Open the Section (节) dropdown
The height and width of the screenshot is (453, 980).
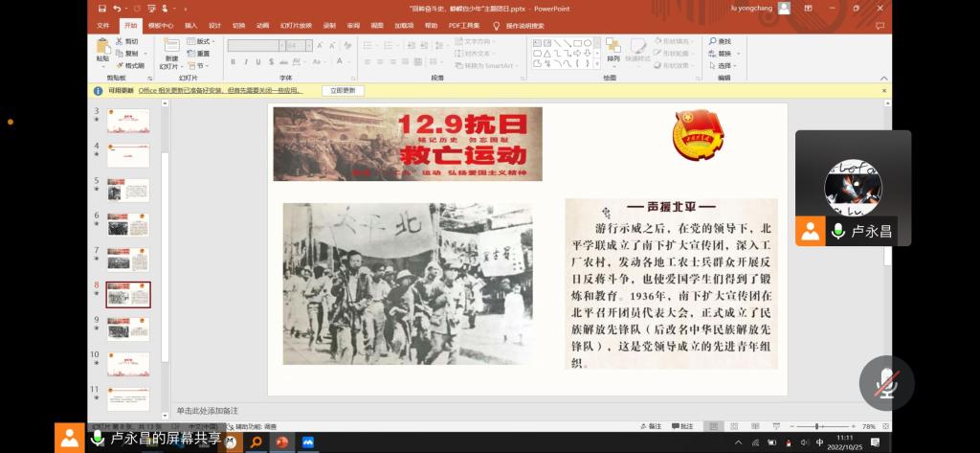coord(197,65)
